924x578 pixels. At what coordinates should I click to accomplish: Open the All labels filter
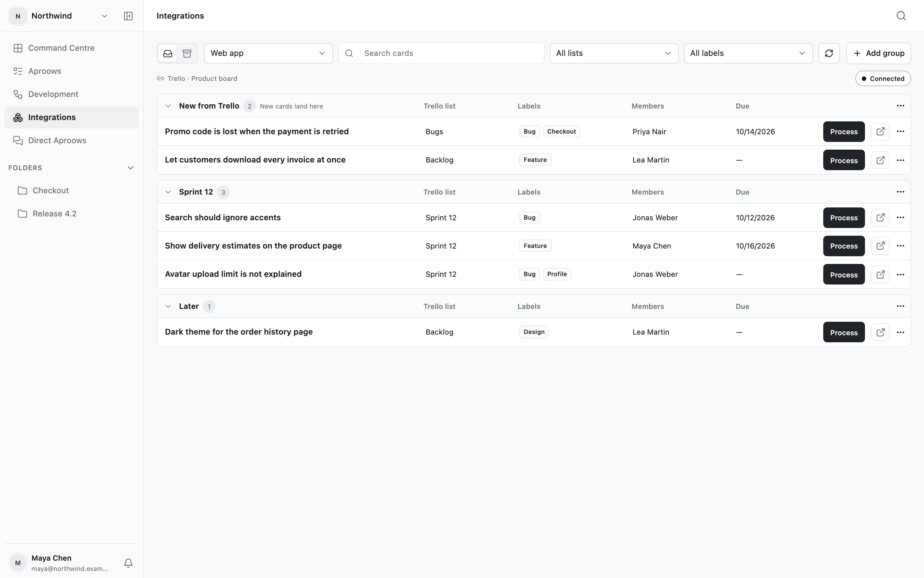pos(748,53)
